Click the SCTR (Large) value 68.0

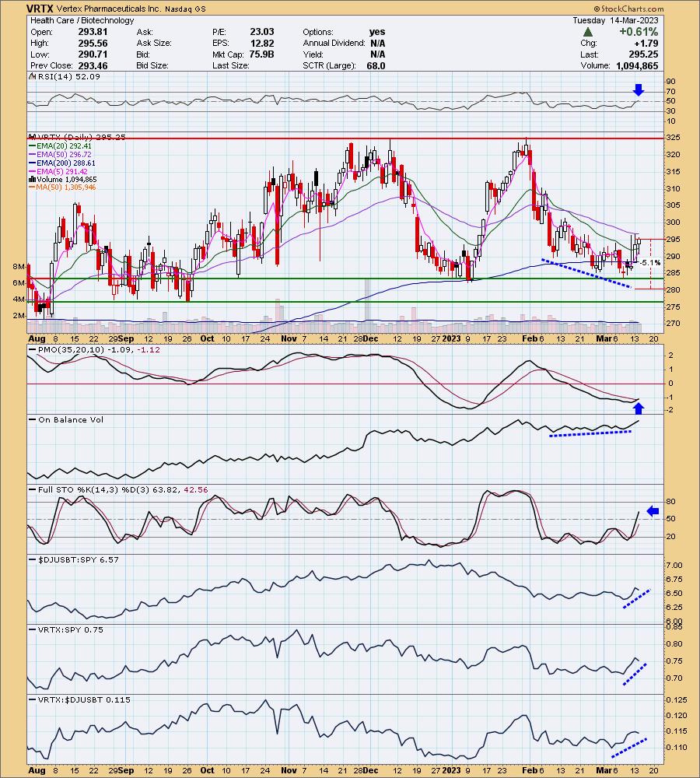(376, 65)
